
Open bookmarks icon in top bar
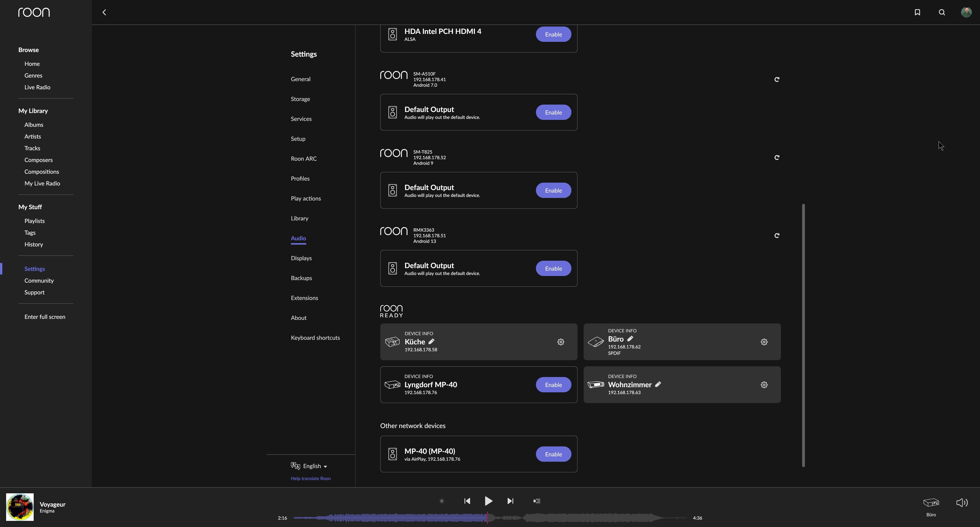917,12
